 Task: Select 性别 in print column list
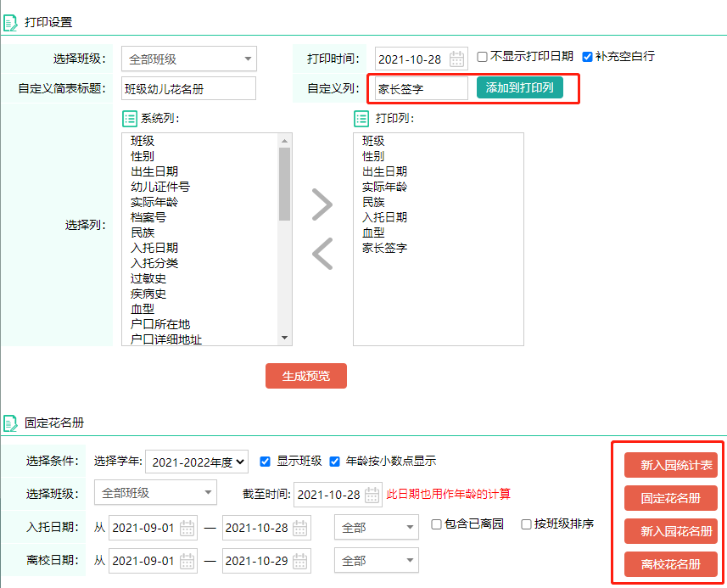coord(373,156)
